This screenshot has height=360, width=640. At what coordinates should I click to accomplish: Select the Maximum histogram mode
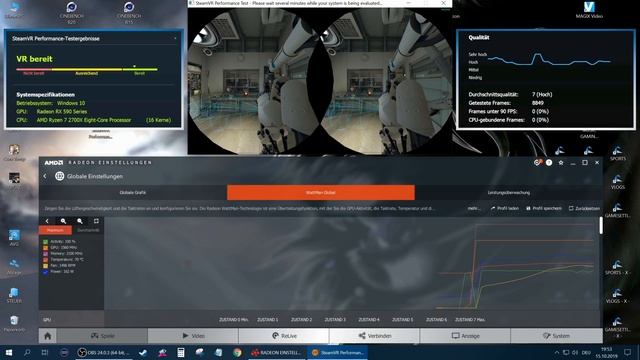55,230
